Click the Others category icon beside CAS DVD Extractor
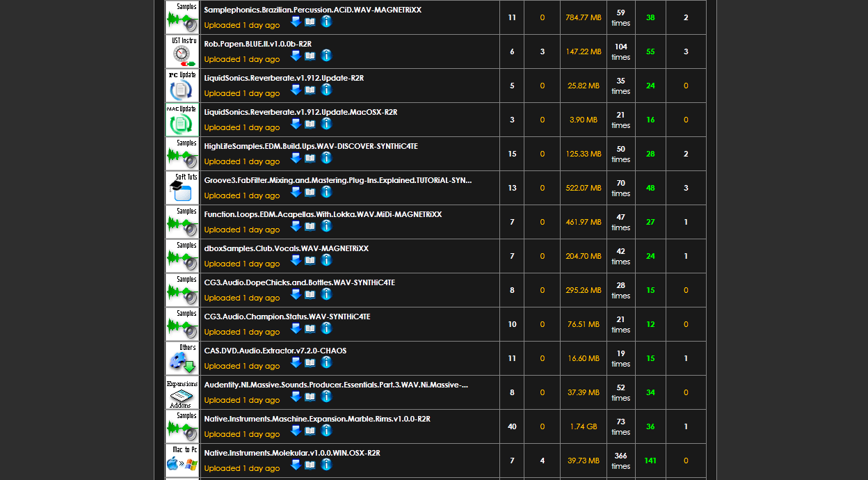The image size is (868, 480). pos(182,358)
